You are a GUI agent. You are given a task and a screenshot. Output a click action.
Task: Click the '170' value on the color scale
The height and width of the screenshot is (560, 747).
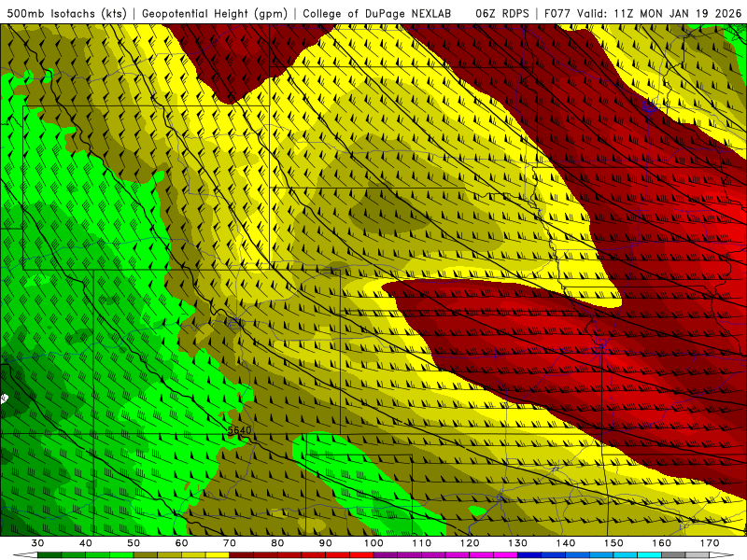pyautogui.click(x=710, y=543)
